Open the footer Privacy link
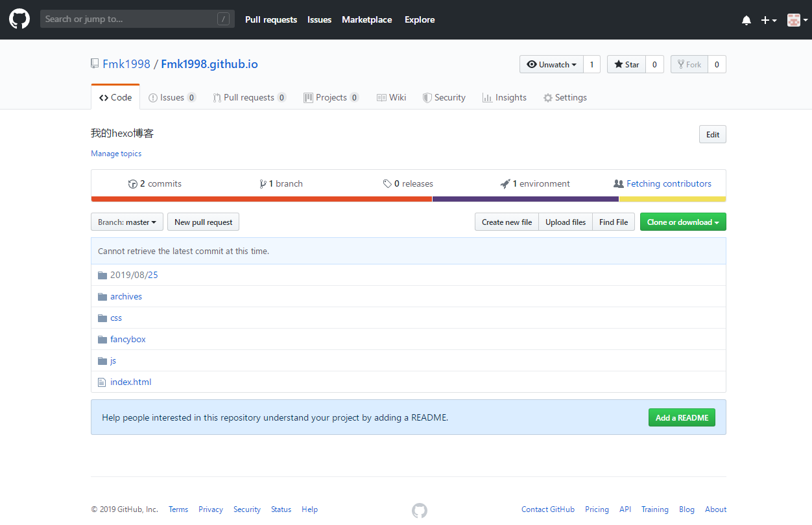 click(211, 509)
